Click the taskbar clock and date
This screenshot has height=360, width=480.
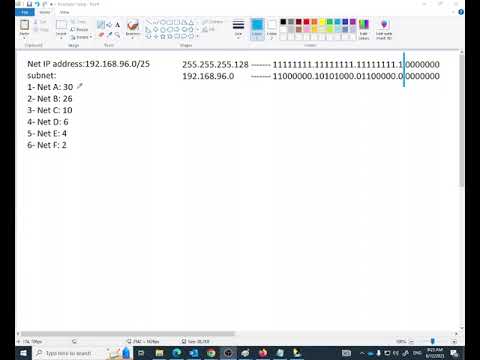[x=435, y=353]
